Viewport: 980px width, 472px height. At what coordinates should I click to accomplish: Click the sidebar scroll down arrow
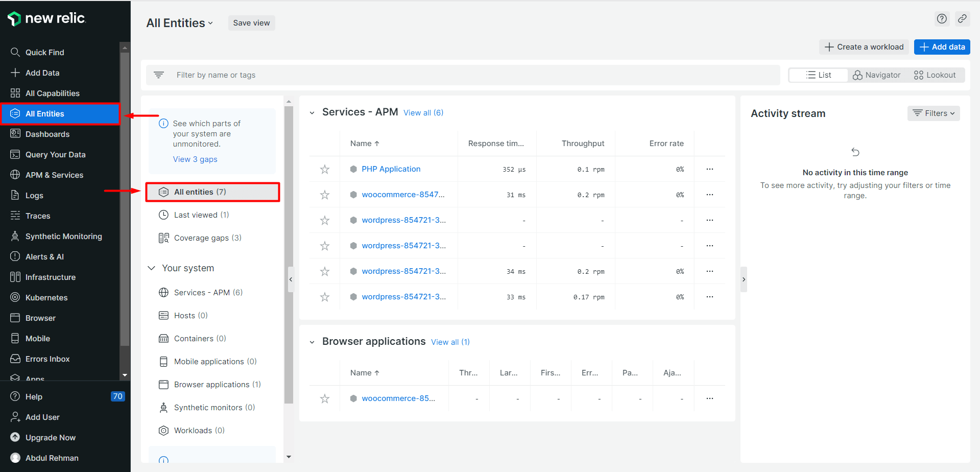(125, 375)
